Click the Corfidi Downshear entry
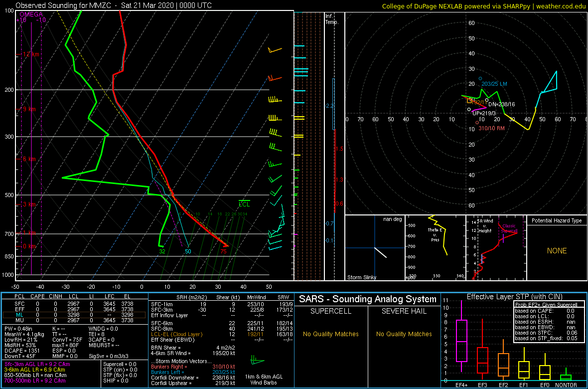588x389 pixels. (192, 378)
